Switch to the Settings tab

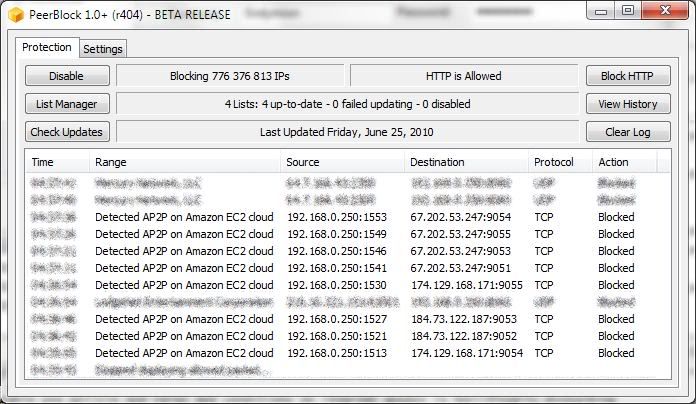103,49
